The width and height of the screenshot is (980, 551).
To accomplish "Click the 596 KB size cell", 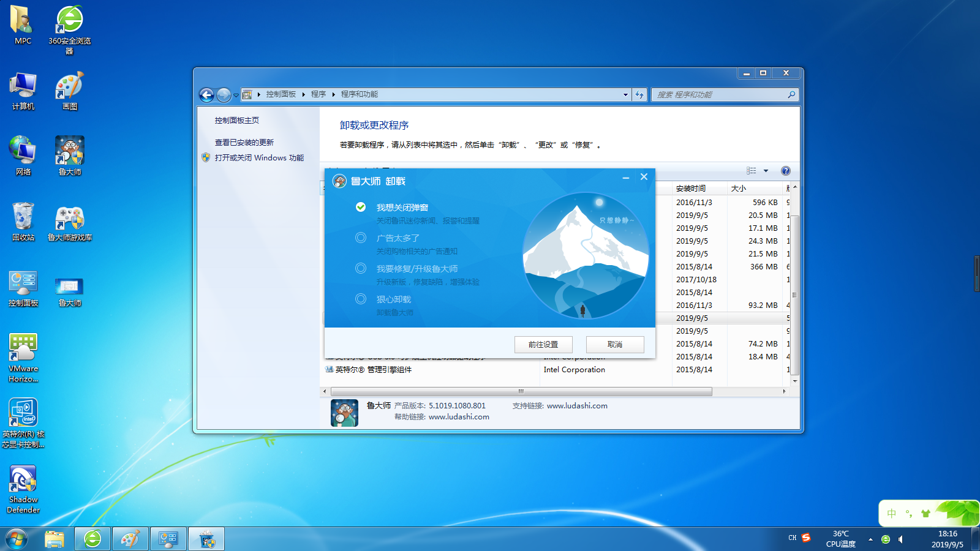I will (765, 203).
